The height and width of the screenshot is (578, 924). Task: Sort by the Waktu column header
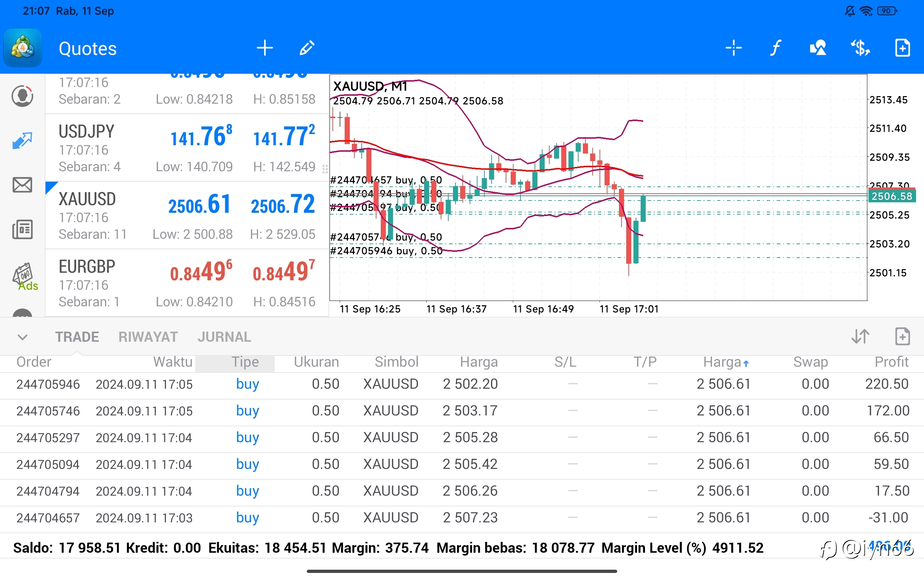(x=173, y=362)
